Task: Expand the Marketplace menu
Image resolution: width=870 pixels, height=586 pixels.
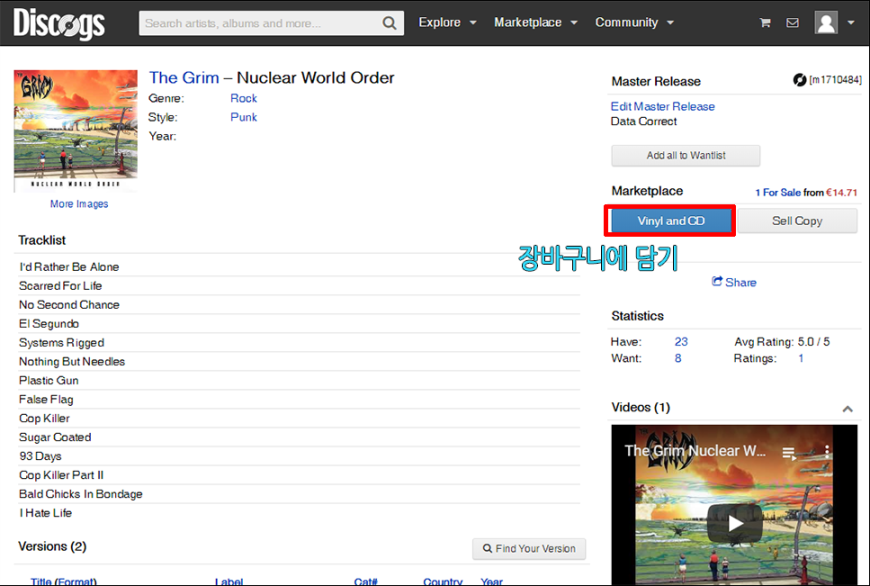Action: [535, 23]
